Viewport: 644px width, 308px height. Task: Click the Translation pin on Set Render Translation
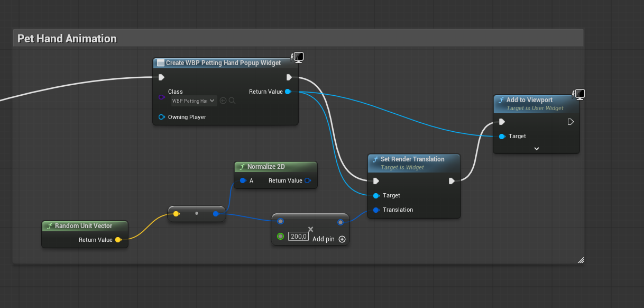click(x=376, y=210)
